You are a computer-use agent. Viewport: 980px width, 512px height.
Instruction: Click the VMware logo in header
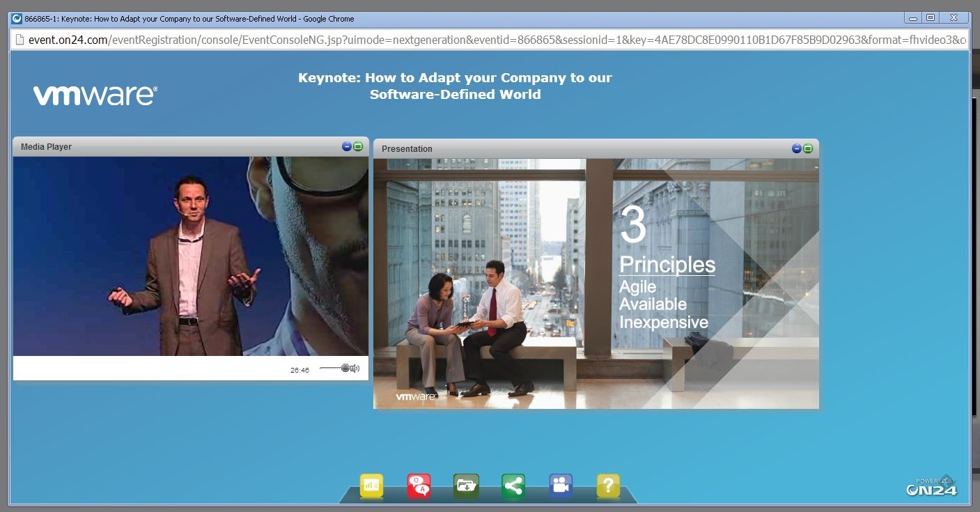coord(95,95)
